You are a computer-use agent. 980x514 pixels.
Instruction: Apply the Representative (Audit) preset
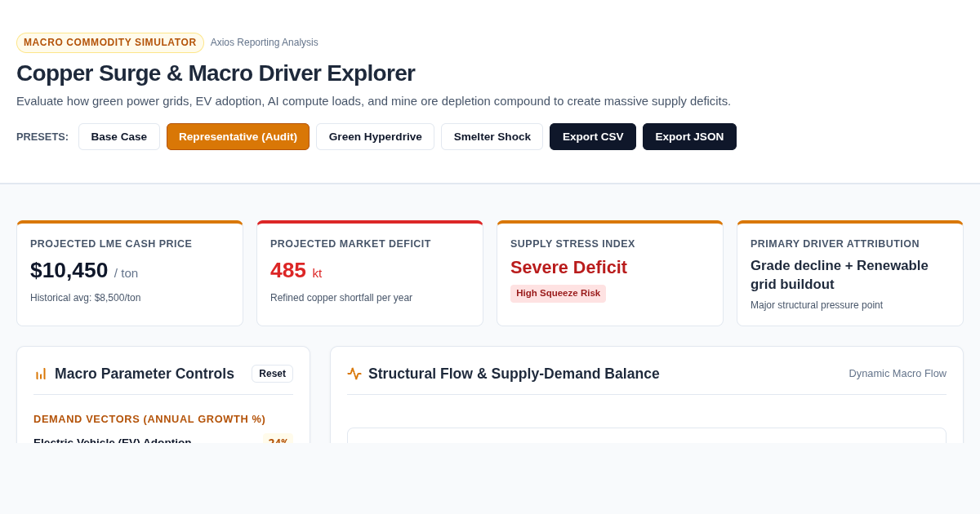pos(238,136)
